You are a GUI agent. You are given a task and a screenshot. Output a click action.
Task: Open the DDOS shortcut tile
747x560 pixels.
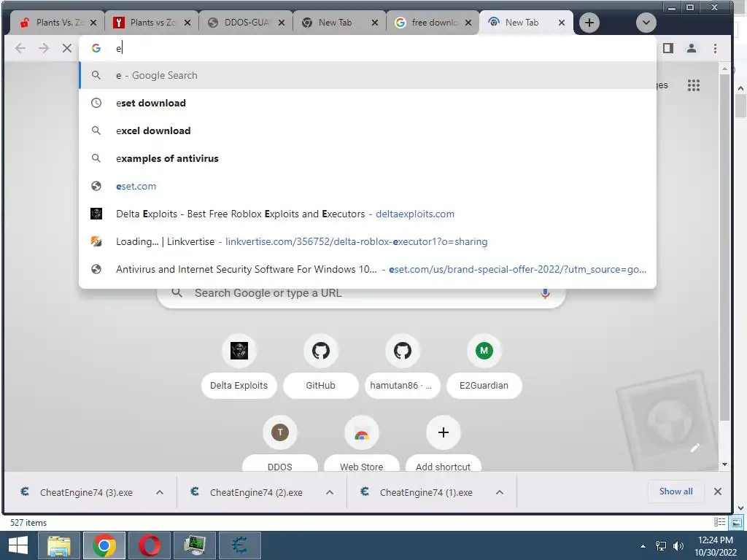(279, 444)
